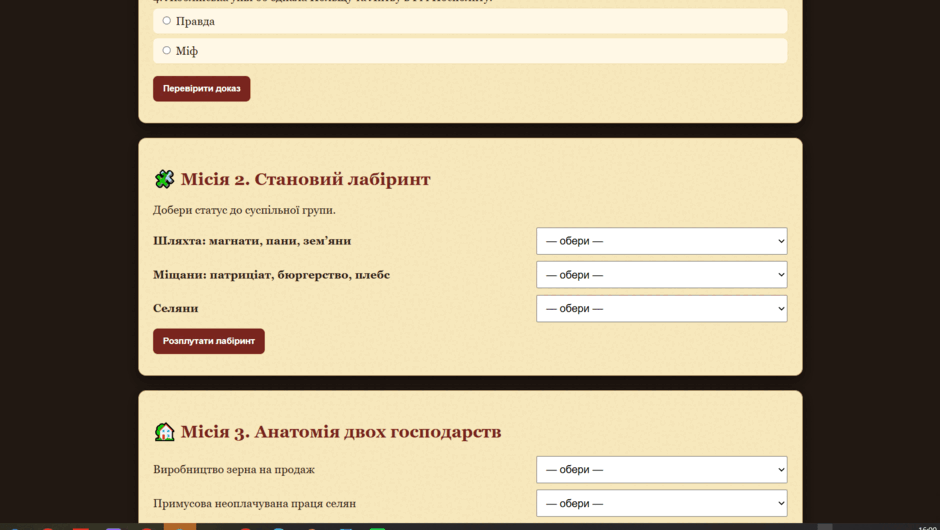Click the Перевірити доказ button
The image size is (940, 530).
(x=201, y=89)
